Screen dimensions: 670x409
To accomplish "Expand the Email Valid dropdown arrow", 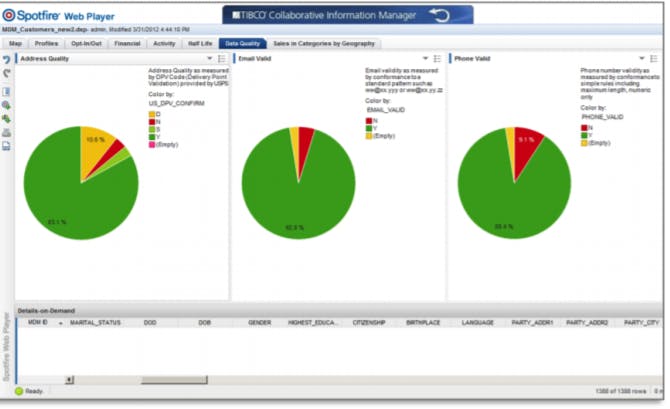I will (425, 59).
